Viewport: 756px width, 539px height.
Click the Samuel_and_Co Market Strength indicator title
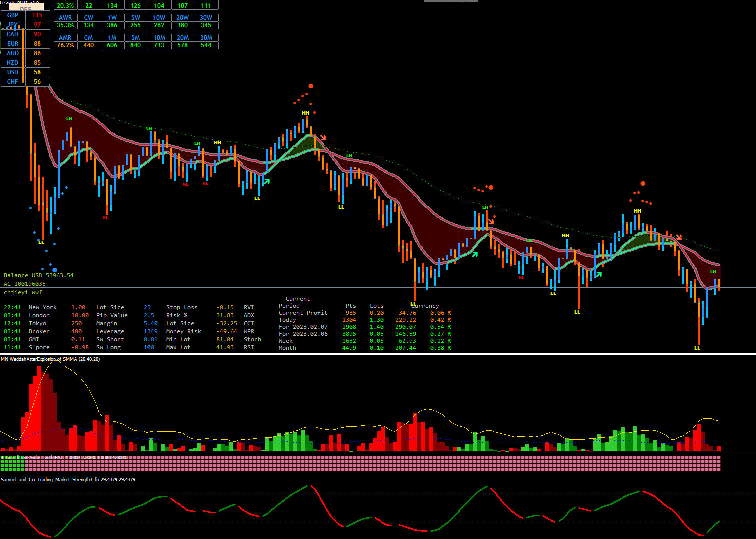tap(68, 480)
